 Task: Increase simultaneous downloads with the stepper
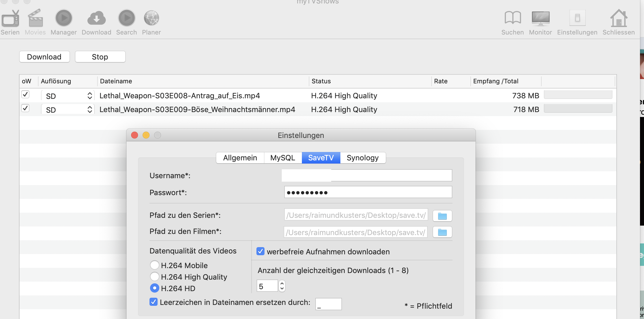(x=282, y=283)
